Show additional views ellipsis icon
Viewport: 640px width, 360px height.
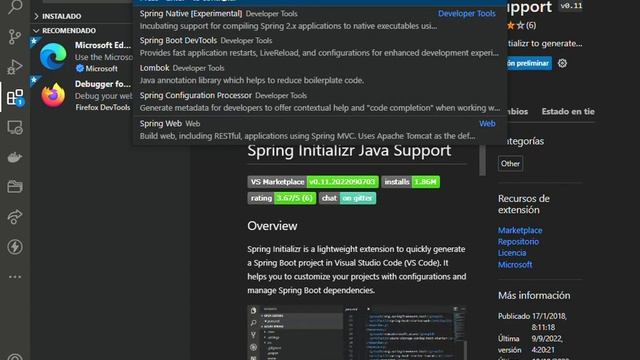click(15, 277)
